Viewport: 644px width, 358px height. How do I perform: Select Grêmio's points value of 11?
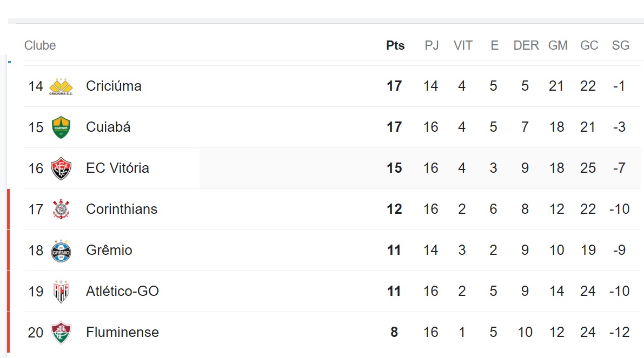[x=394, y=250]
